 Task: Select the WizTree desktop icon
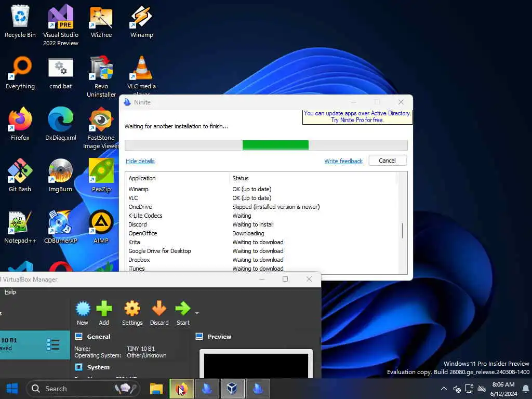pyautogui.click(x=101, y=21)
